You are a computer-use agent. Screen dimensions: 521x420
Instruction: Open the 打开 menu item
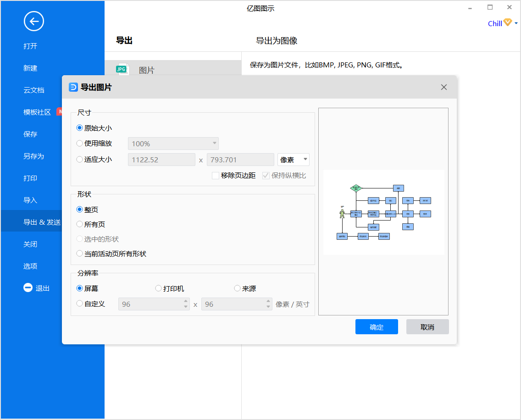pyautogui.click(x=30, y=46)
